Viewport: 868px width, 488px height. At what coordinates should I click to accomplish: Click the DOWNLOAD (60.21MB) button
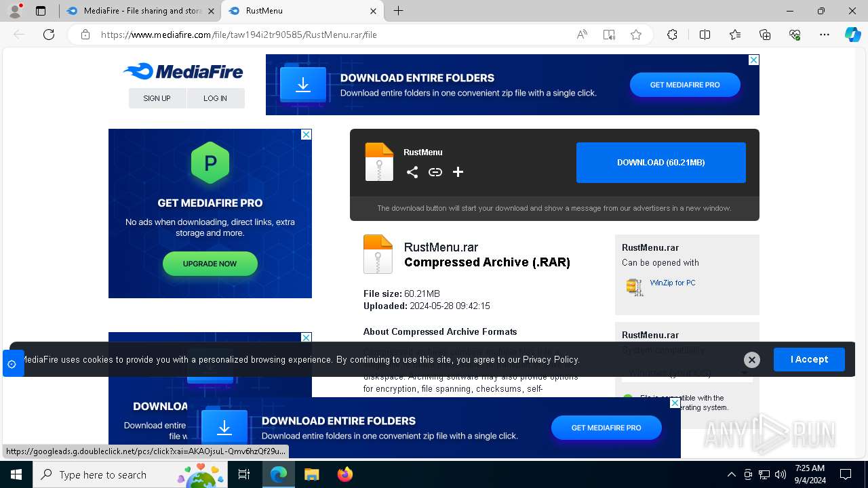pyautogui.click(x=661, y=163)
